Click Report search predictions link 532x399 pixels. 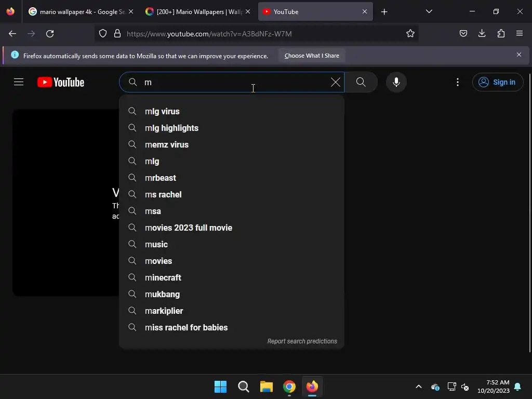pos(302,341)
